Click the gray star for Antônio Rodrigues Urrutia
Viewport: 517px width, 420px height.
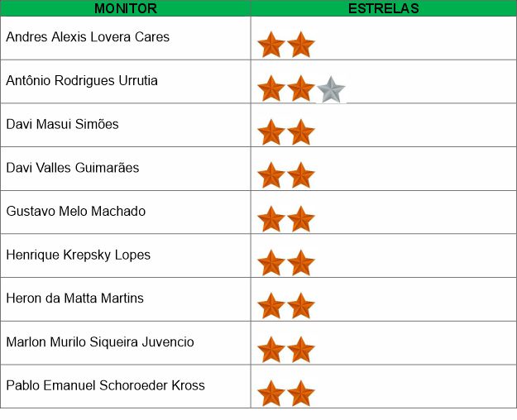tap(331, 89)
